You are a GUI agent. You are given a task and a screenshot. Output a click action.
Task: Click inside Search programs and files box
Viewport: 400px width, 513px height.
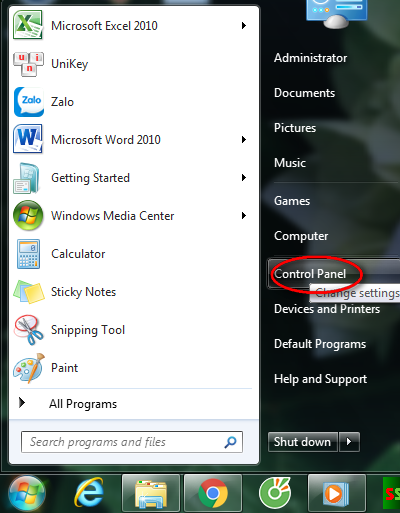point(132,442)
